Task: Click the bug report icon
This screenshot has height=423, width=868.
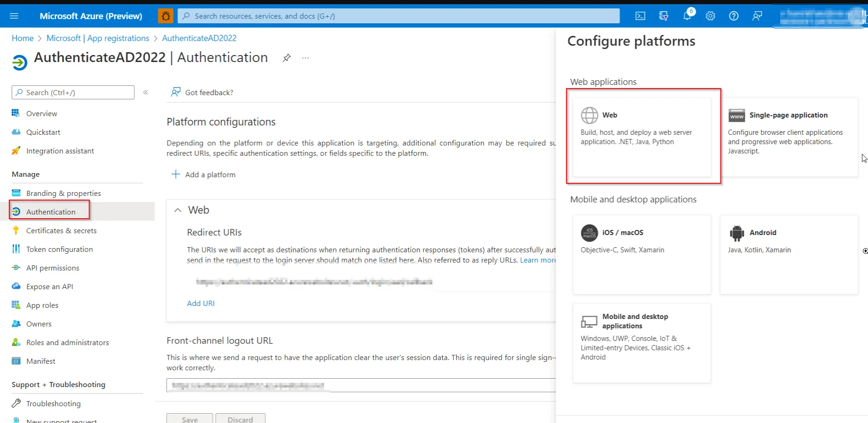Action: [x=165, y=16]
